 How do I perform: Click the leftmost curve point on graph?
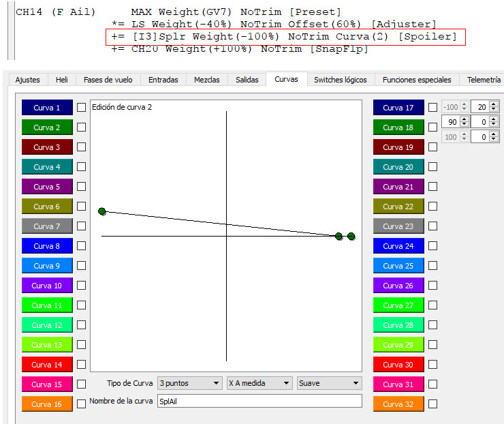[102, 211]
